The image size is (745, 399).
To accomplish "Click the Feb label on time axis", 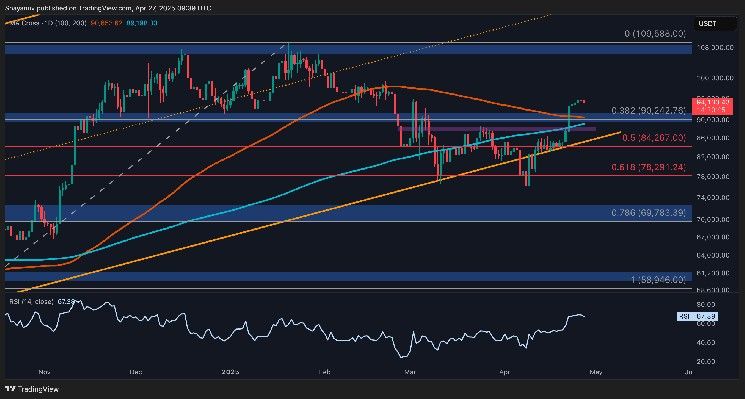I will (324, 372).
